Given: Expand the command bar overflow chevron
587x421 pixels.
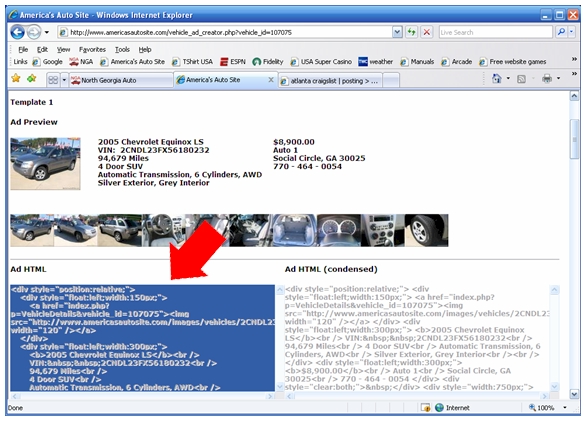Looking at the screenshot, I should tap(574, 74).
